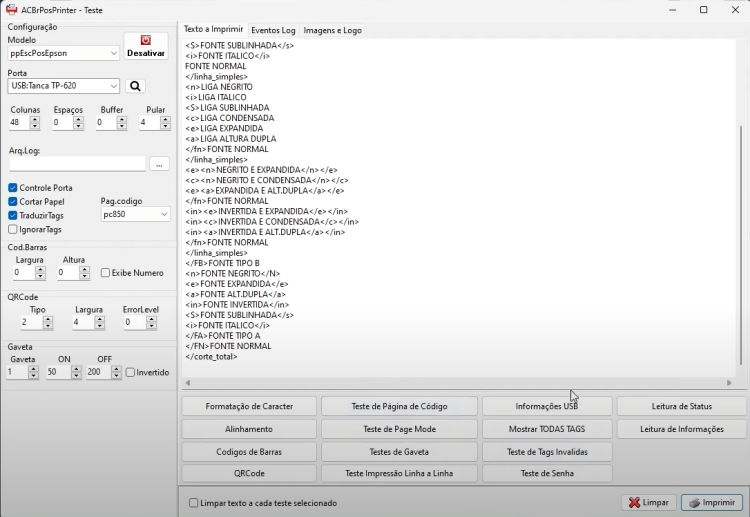Click the magnifier search port icon
Viewport: 750px width, 517px height.
click(x=135, y=86)
